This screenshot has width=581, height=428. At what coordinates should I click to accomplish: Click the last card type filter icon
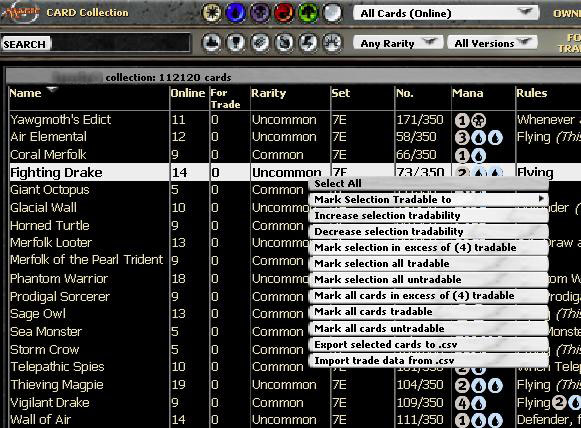click(x=332, y=43)
